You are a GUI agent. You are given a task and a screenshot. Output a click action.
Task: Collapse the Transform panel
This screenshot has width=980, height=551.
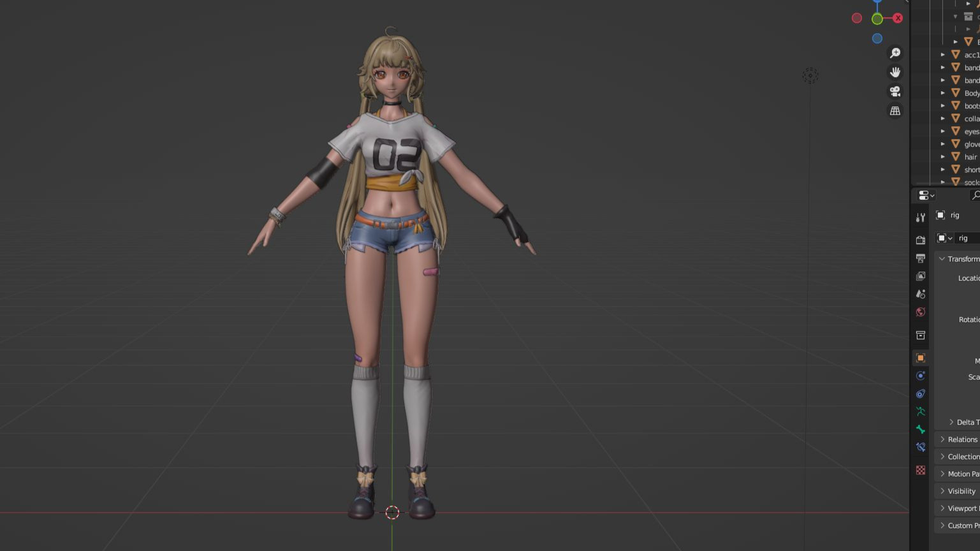tap(942, 259)
